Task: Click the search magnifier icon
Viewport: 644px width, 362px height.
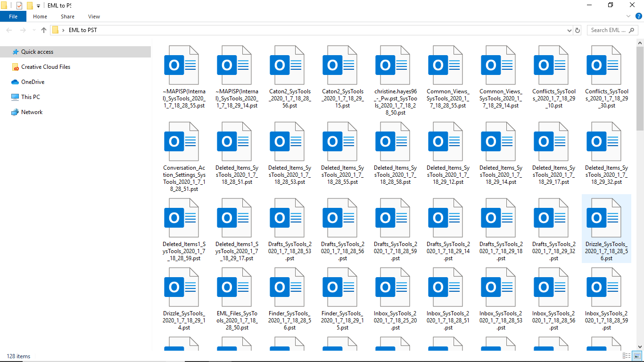Action: (x=632, y=30)
